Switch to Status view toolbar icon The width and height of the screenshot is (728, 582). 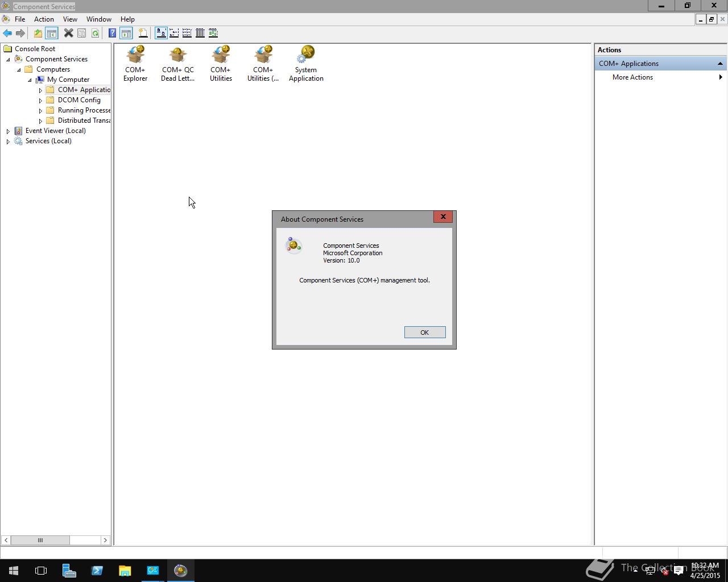(x=213, y=33)
